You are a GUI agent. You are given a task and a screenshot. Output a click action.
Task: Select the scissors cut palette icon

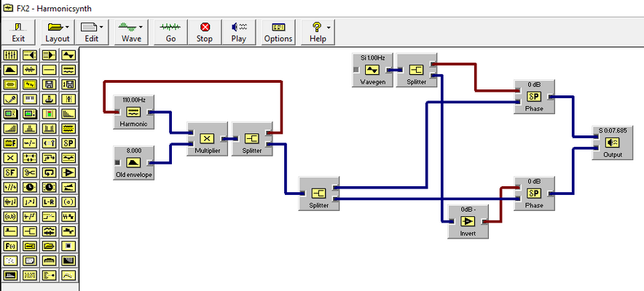click(30, 173)
